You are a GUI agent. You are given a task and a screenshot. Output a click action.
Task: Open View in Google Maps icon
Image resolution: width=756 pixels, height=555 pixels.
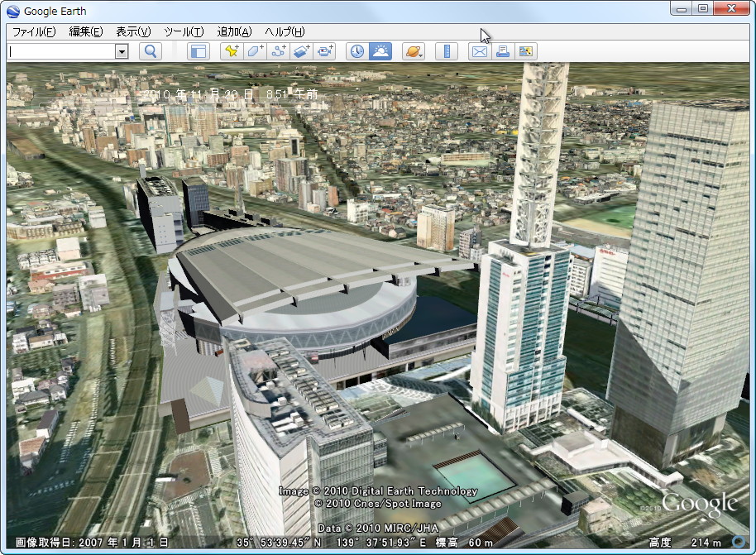pyautogui.click(x=526, y=50)
